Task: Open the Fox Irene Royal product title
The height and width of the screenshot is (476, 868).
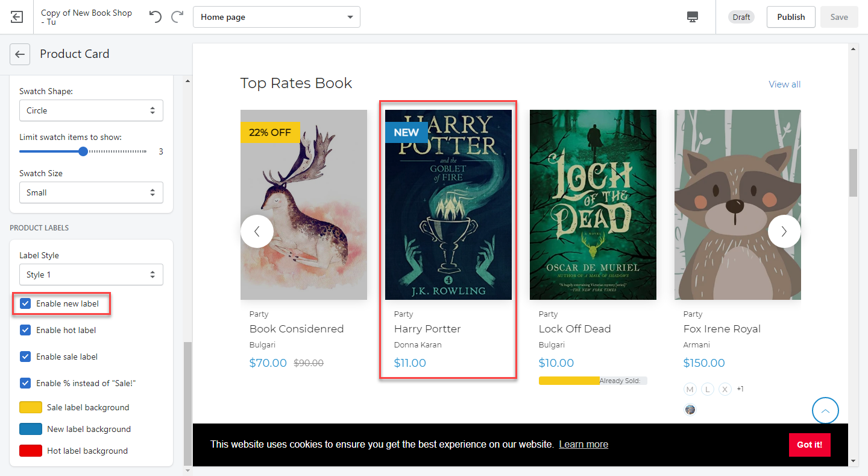Action: pos(722,329)
